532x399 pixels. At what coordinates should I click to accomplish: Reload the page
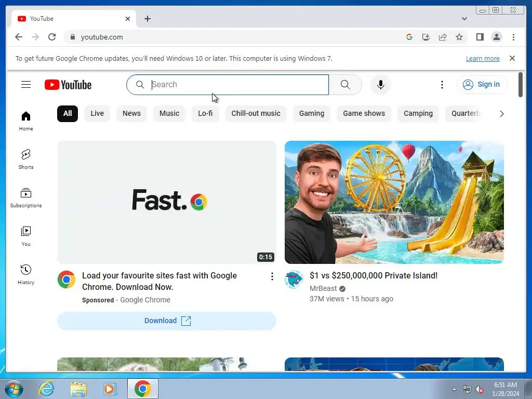point(52,37)
